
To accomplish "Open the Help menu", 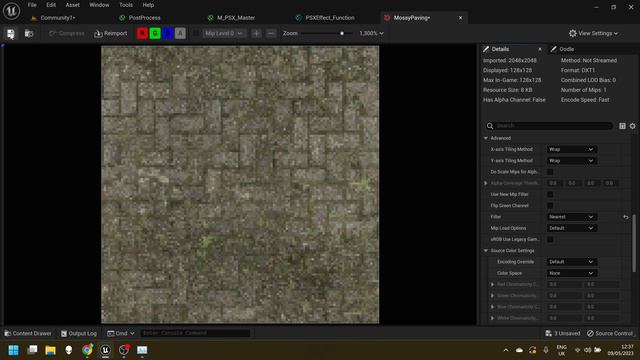I will coord(148,5).
